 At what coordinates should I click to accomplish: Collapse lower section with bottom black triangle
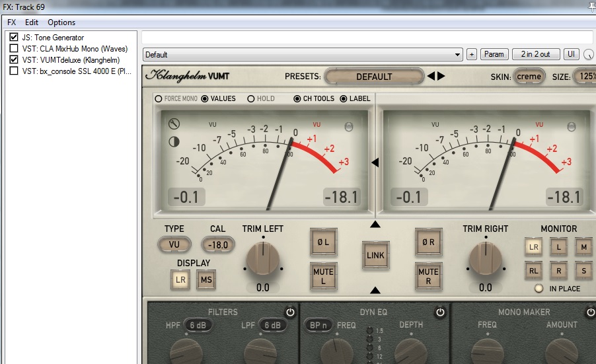click(375, 290)
